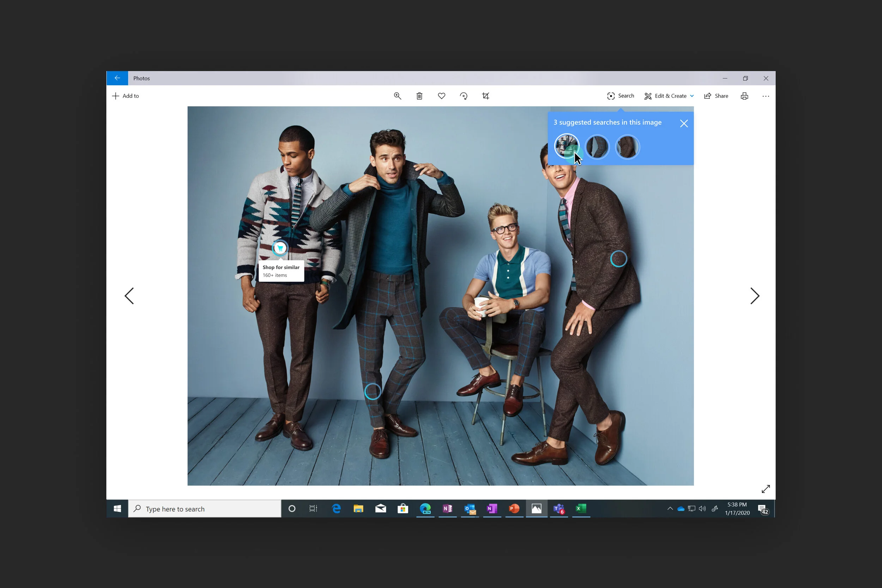Select the Crop tool icon
The height and width of the screenshot is (588, 882).
(x=485, y=96)
